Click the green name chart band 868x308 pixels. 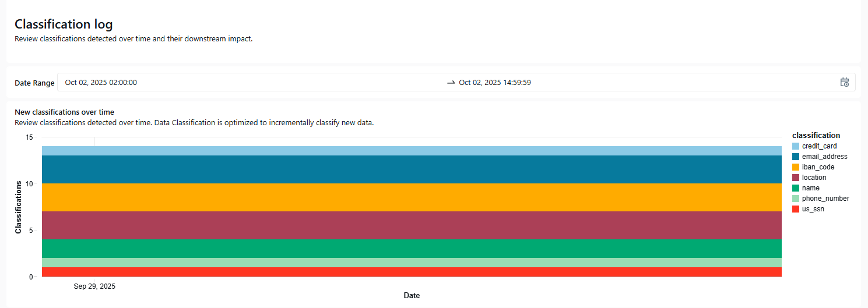pyautogui.click(x=412, y=249)
